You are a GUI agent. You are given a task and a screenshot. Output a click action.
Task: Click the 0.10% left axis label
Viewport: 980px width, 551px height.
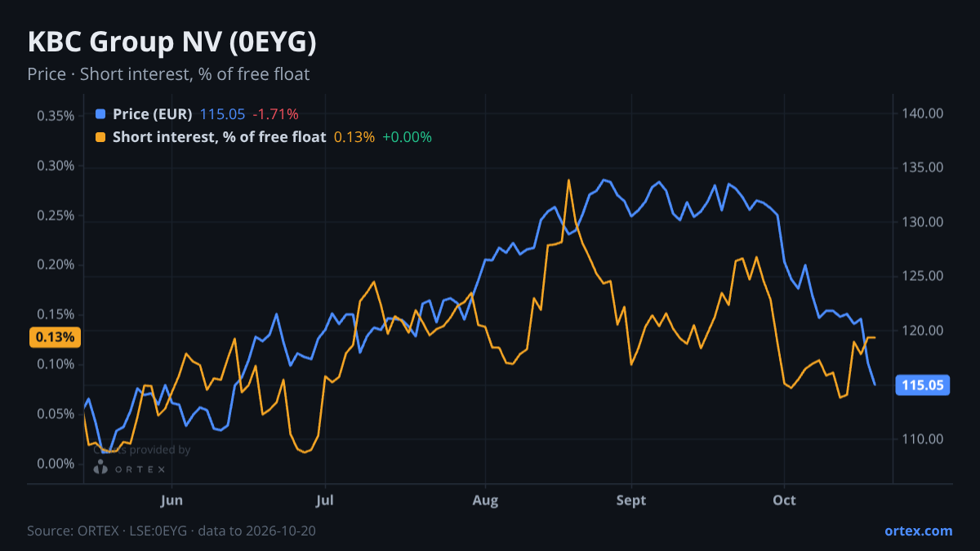[56, 364]
